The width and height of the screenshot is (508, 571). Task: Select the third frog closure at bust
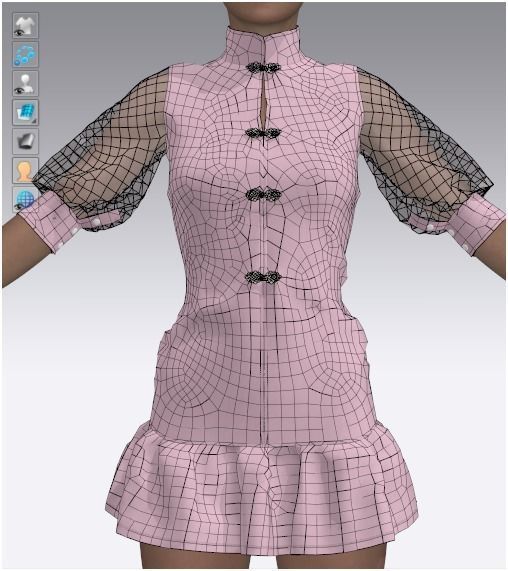[x=262, y=195]
